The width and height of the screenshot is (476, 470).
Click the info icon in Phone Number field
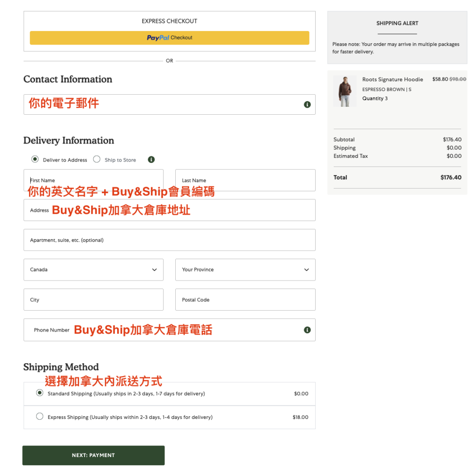click(307, 330)
